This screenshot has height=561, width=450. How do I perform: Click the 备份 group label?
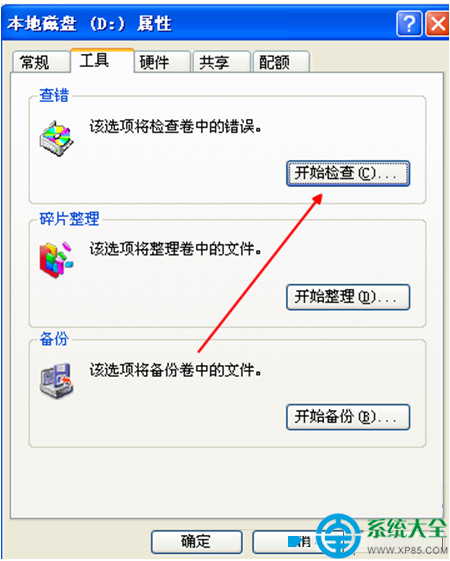54,338
